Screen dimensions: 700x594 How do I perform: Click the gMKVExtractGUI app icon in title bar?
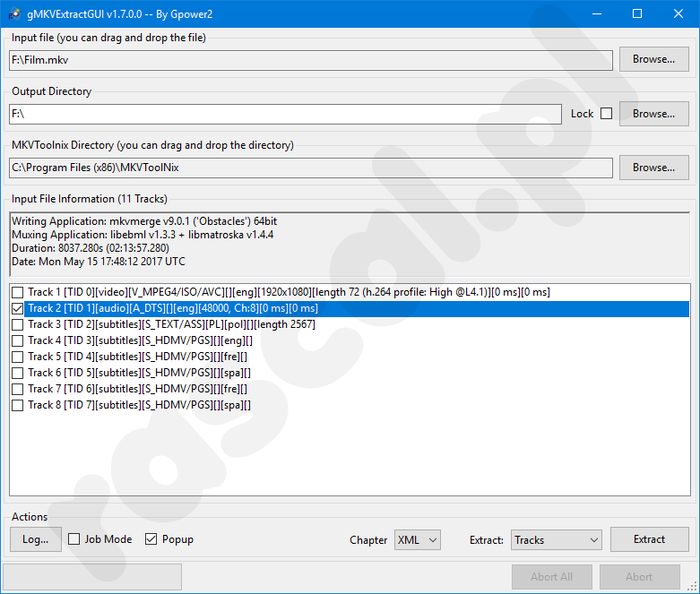[x=14, y=14]
